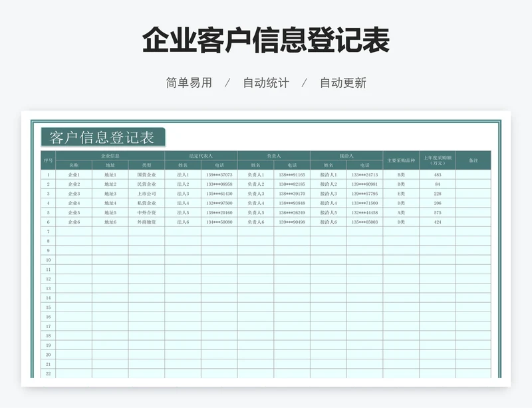Click purchase amount cell 424

[x=438, y=222]
